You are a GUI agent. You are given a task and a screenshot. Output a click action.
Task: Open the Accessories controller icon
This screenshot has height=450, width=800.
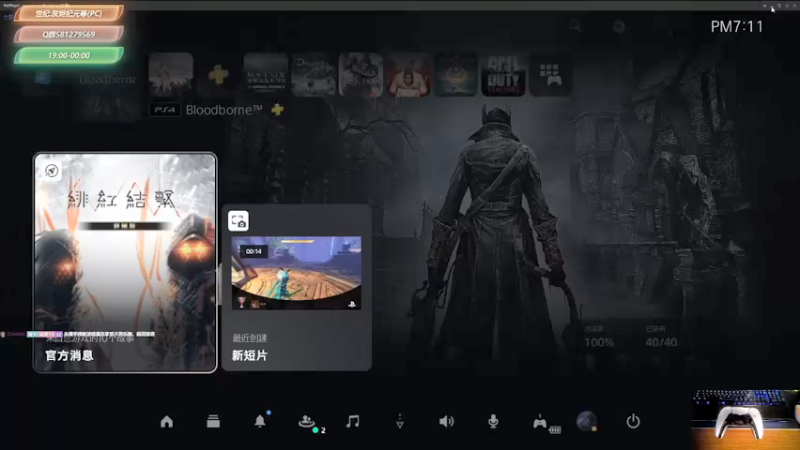coord(540,422)
